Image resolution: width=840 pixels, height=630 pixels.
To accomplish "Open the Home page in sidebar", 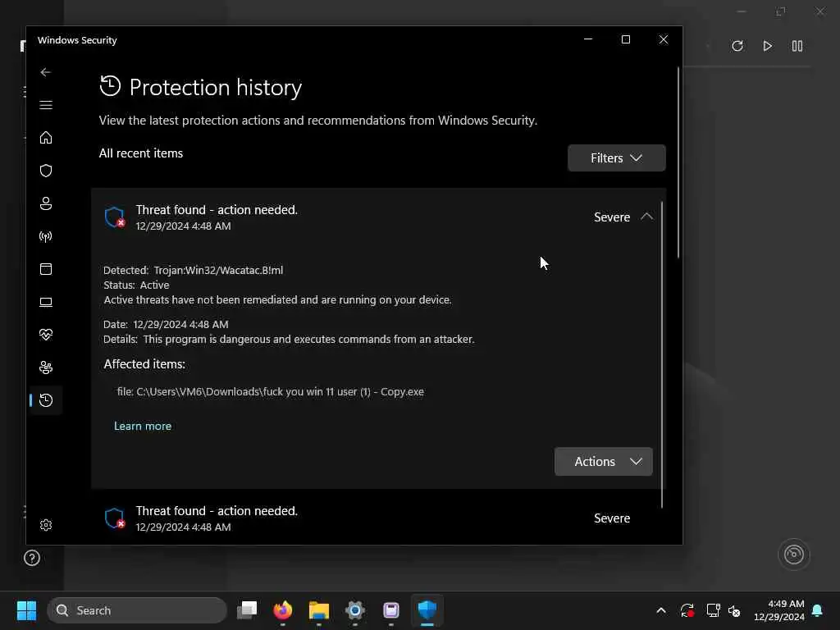I will point(46,138).
